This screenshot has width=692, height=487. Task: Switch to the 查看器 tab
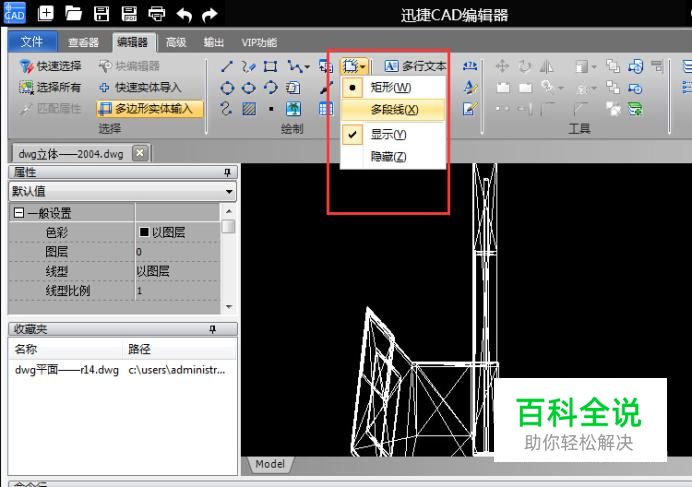(x=83, y=42)
